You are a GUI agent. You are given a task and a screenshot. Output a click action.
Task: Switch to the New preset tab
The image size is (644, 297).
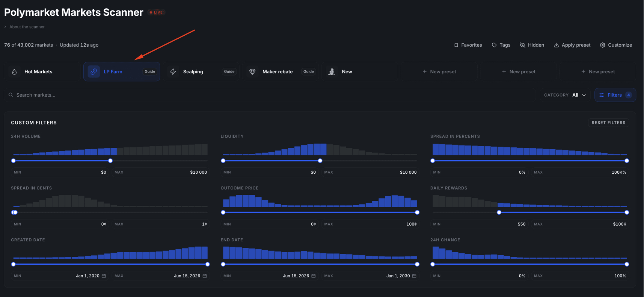[360, 71]
